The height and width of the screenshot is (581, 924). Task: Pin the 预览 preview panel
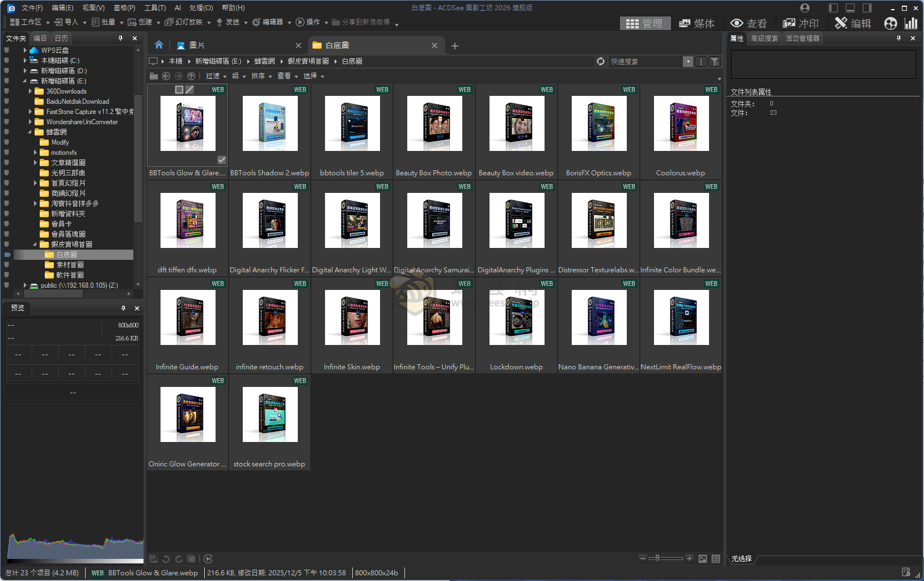pyautogui.click(x=123, y=308)
